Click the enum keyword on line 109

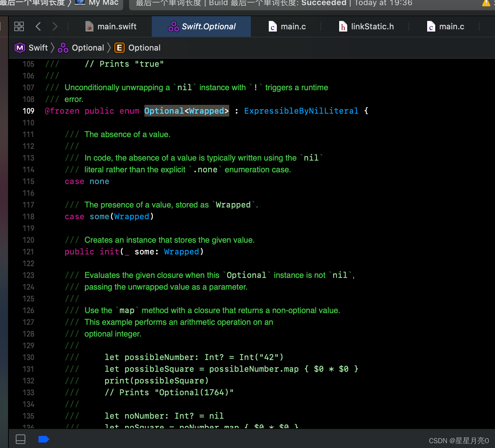[x=129, y=111]
